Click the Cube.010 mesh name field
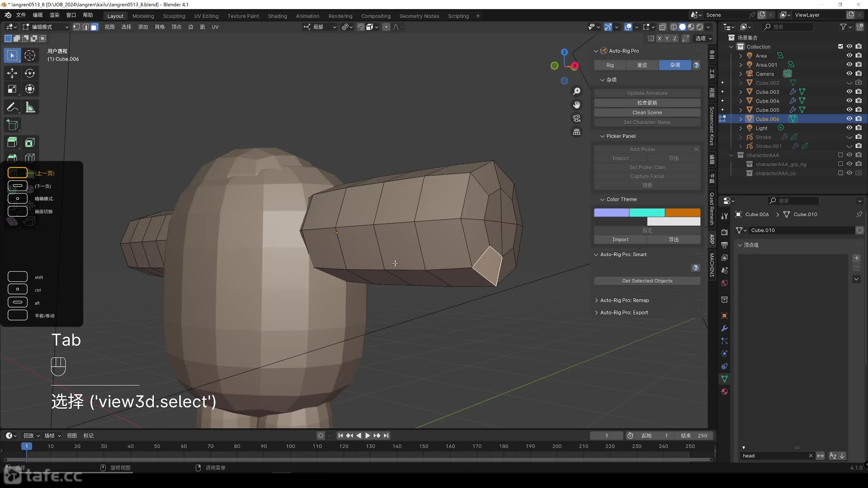 pyautogui.click(x=802, y=230)
